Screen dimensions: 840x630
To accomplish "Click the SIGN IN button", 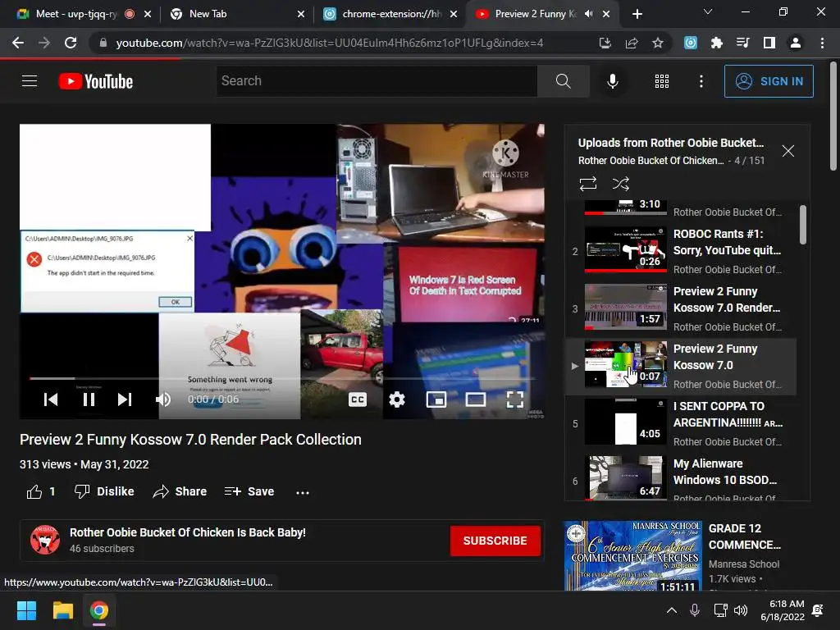I will coord(768,81).
